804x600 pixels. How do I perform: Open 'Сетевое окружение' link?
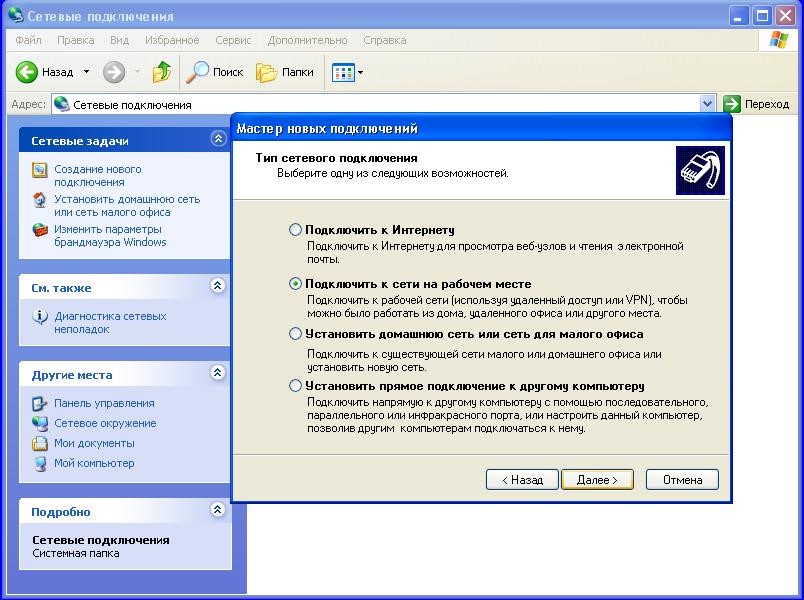tap(105, 423)
